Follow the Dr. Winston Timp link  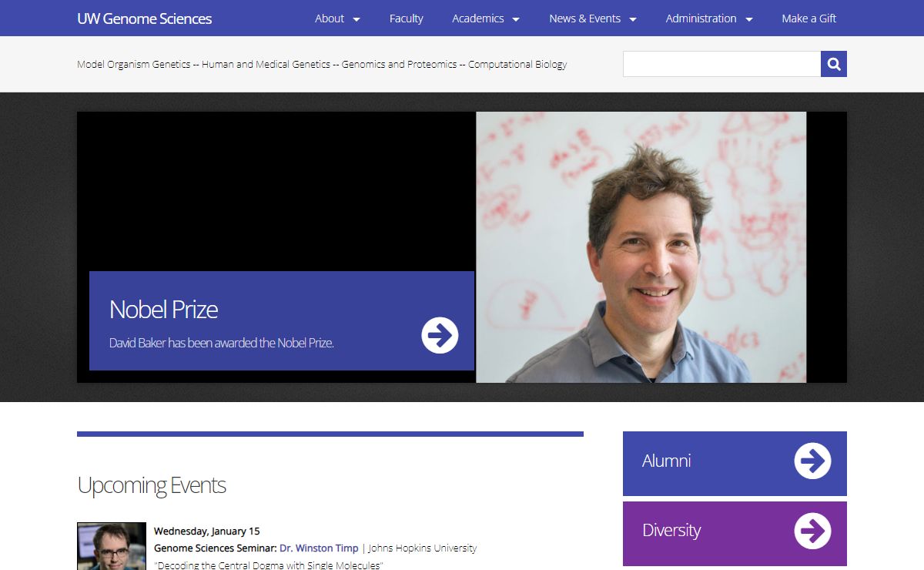tap(319, 548)
